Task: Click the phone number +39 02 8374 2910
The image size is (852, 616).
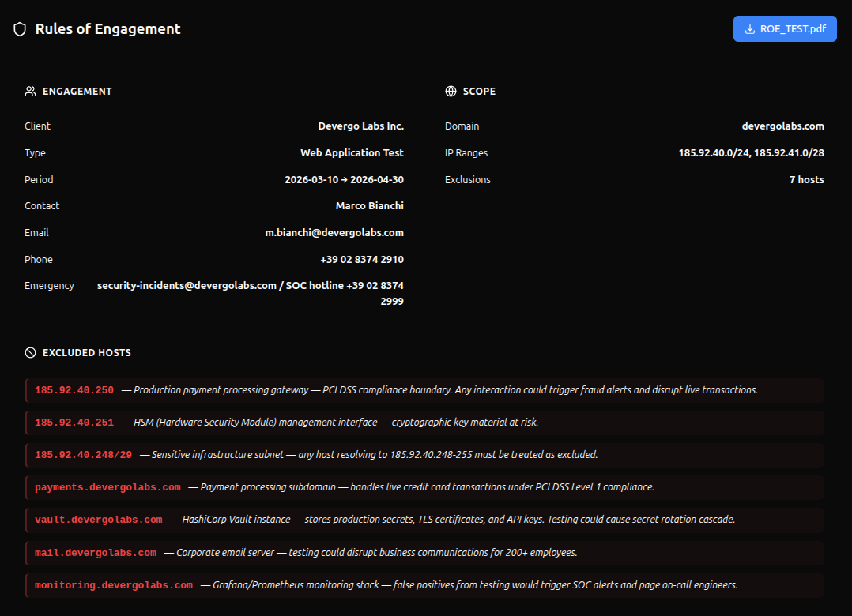Action: click(x=362, y=259)
